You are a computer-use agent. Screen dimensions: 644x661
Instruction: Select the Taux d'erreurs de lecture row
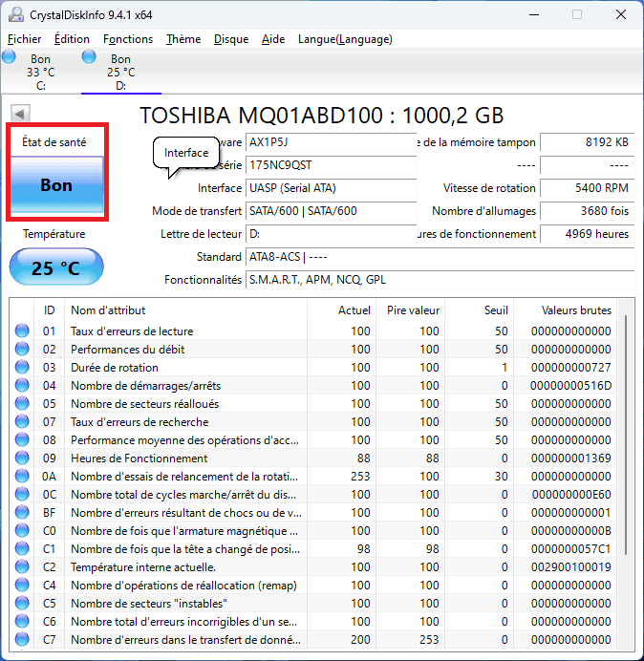(313, 330)
